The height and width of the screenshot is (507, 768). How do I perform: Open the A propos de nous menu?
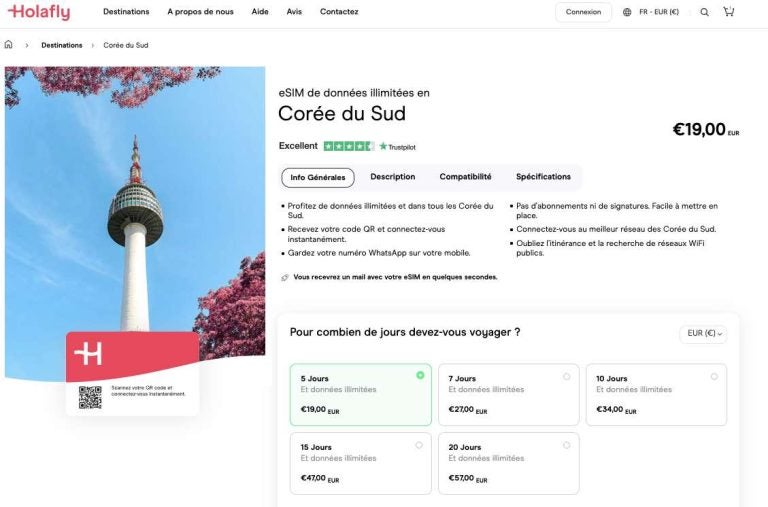[200, 12]
